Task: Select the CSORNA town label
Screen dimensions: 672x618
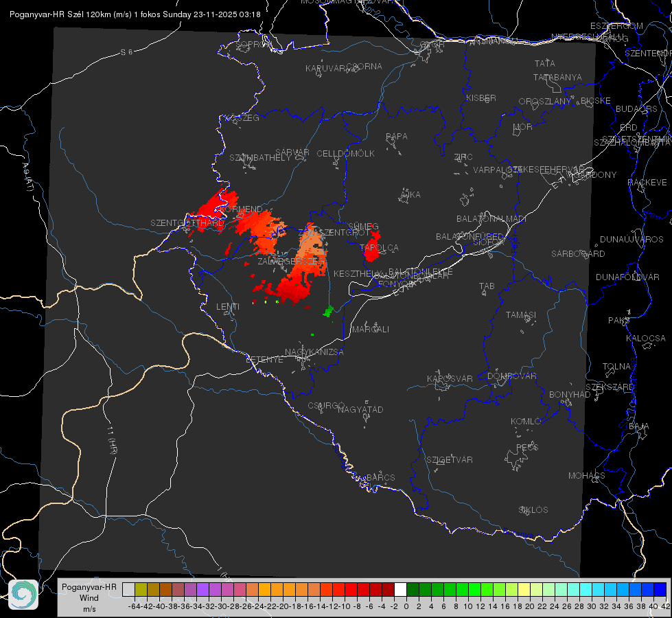Action: click(364, 67)
